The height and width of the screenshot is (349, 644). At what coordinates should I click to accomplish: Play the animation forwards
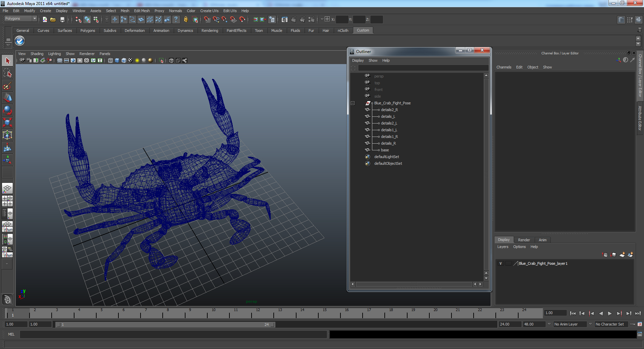[610, 313]
